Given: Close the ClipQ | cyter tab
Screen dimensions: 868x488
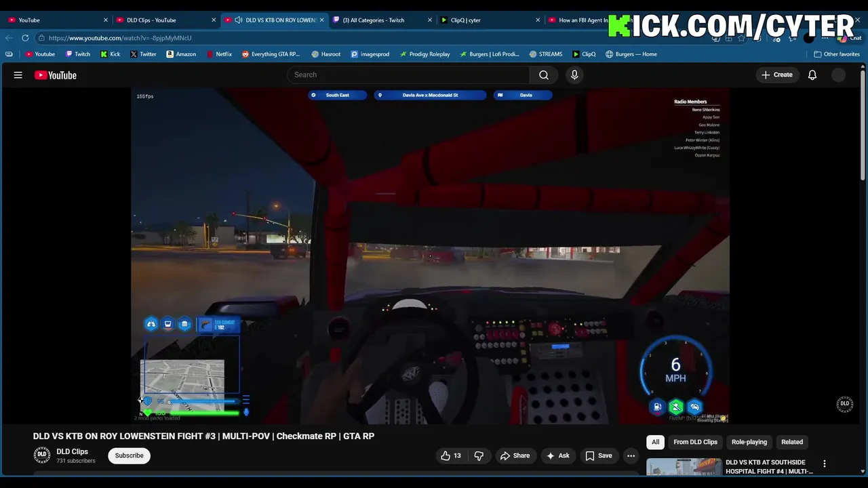Looking at the screenshot, I should click(538, 20).
